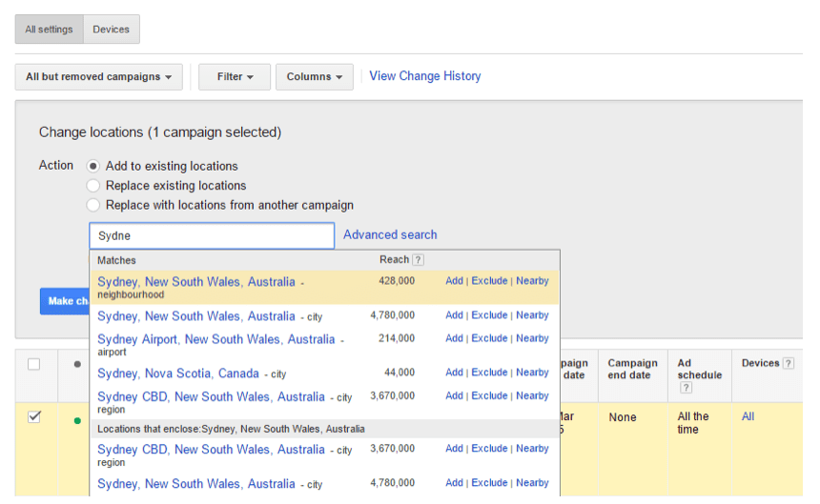820x504 pixels.
Task: Choose 'Replace with locations from another campaign'
Action: point(93,205)
